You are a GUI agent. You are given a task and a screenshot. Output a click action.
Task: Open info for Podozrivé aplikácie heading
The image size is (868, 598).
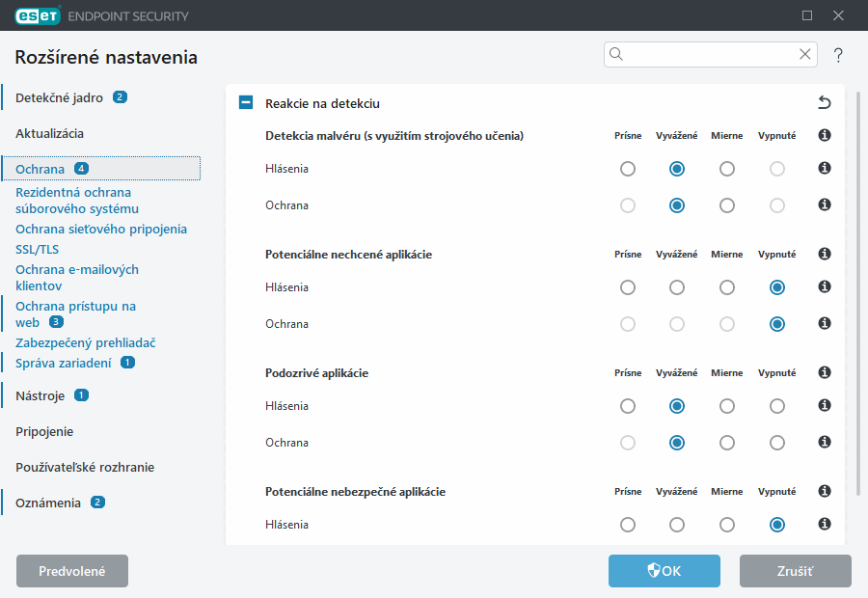[x=825, y=372]
